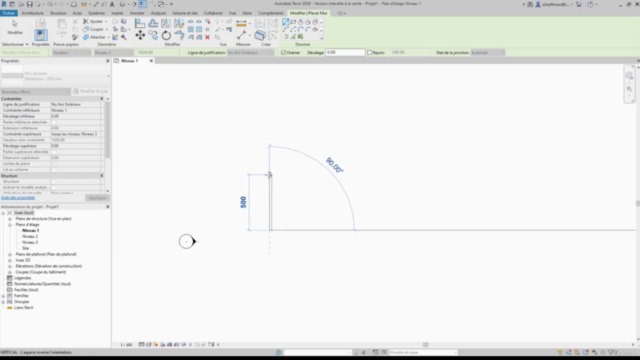This screenshot has width=640, height=360.
Task: Switch to the Annoter ribbon tab
Action: (x=137, y=13)
